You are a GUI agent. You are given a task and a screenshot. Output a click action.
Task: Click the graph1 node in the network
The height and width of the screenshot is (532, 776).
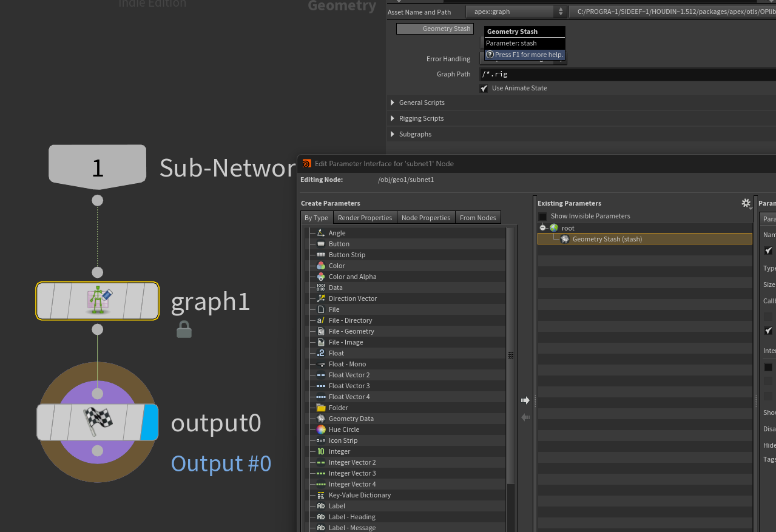[x=98, y=301]
